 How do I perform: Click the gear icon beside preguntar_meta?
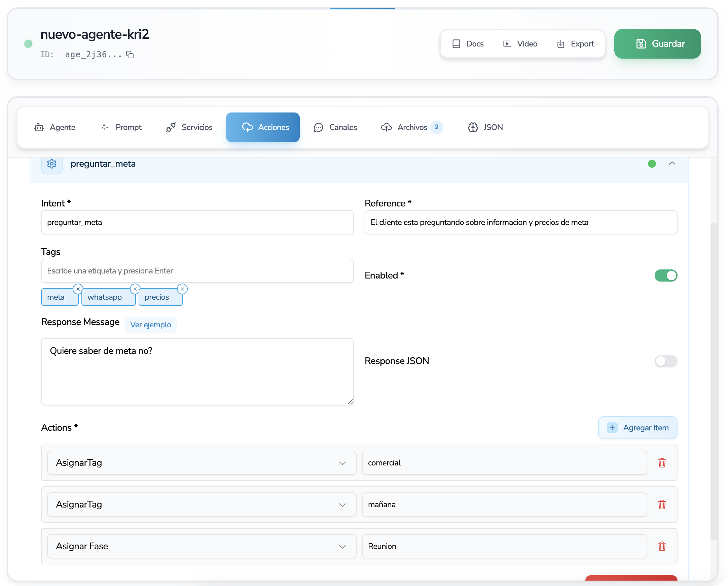click(52, 164)
